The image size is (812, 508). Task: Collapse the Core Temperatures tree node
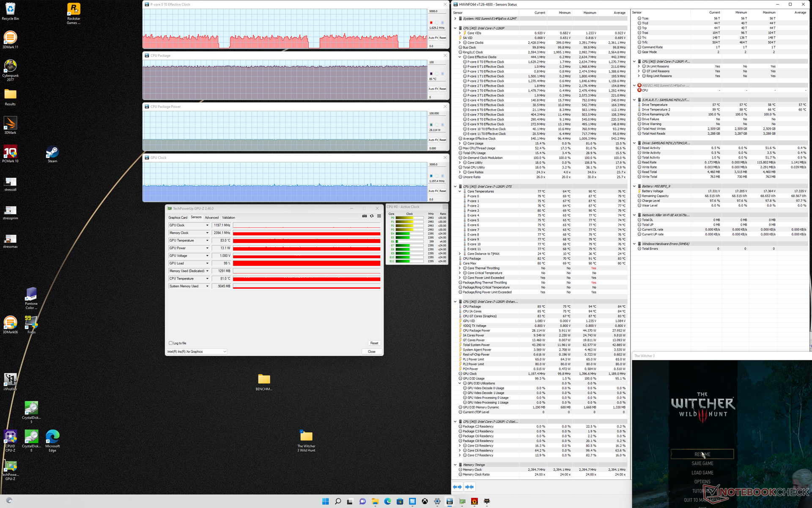click(x=460, y=191)
